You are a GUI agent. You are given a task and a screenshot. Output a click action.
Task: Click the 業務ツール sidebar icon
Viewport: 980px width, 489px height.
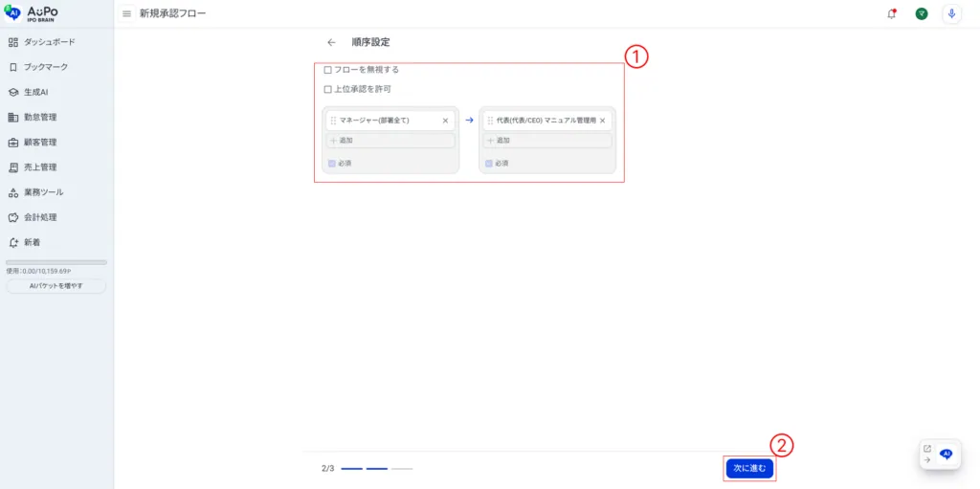[13, 192]
